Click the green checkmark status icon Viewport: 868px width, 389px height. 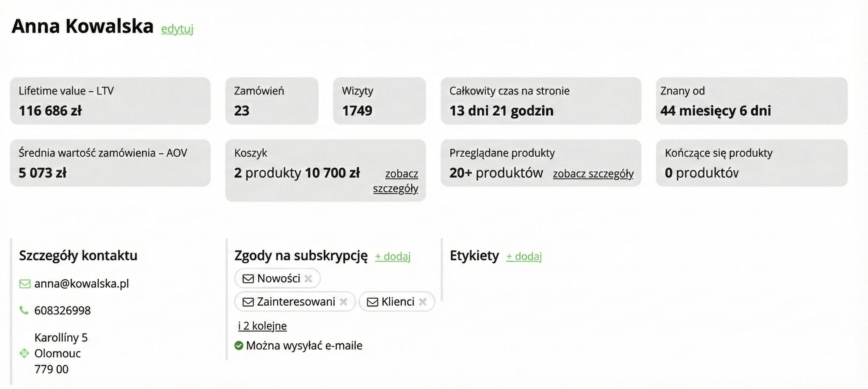coord(239,345)
